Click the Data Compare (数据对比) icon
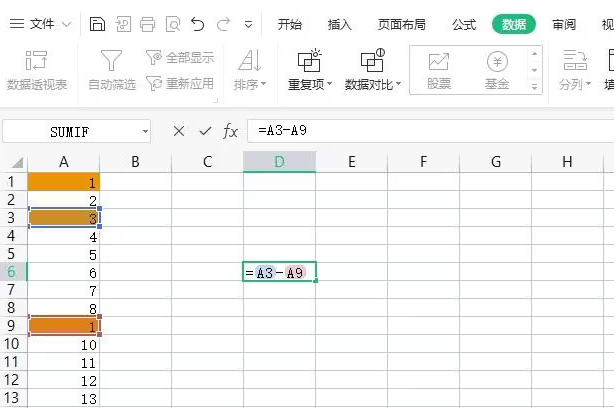616x408 pixels. click(x=371, y=61)
